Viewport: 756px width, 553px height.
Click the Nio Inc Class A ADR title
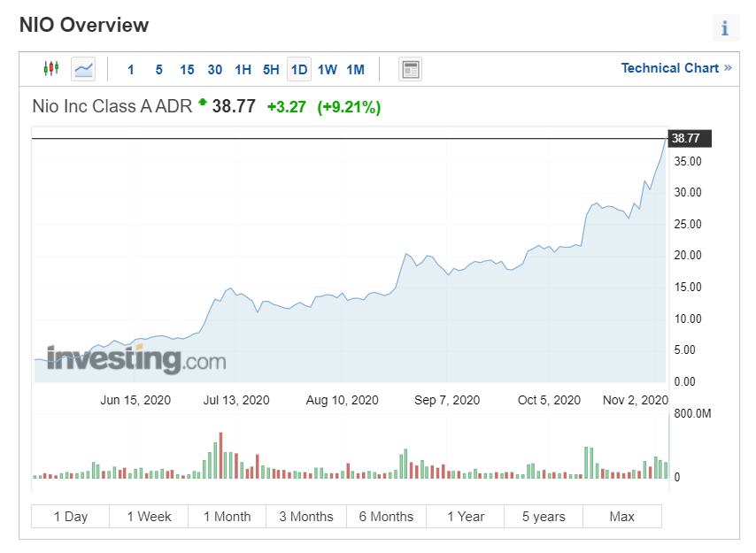pos(112,106)
